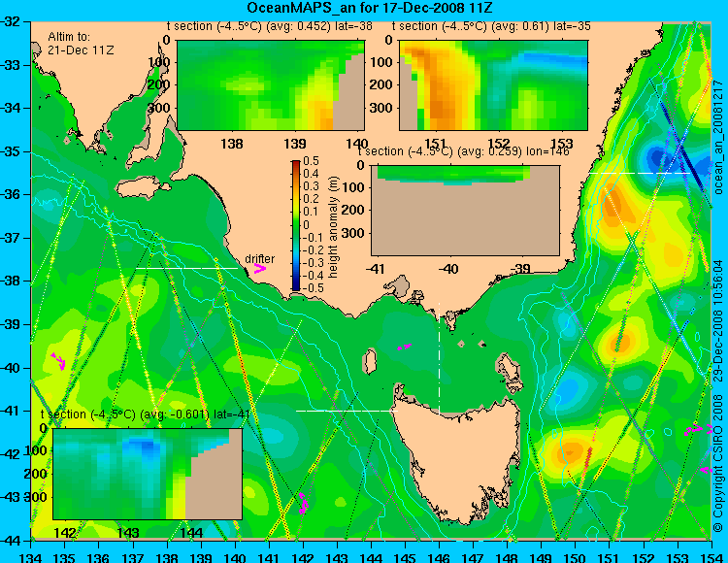Image resolution: width=728 pixels, height=563 pixels.
Task: Click the 0.5 value on color scale
Action: (311, 161)
